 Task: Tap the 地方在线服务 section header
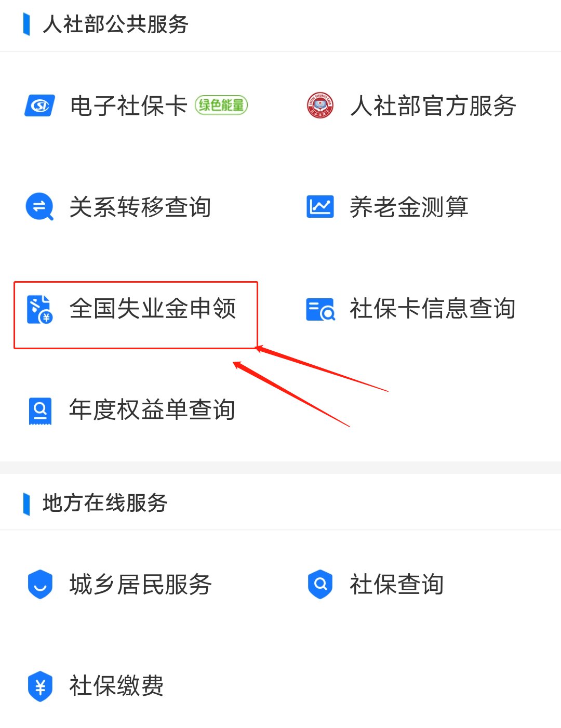105,503
